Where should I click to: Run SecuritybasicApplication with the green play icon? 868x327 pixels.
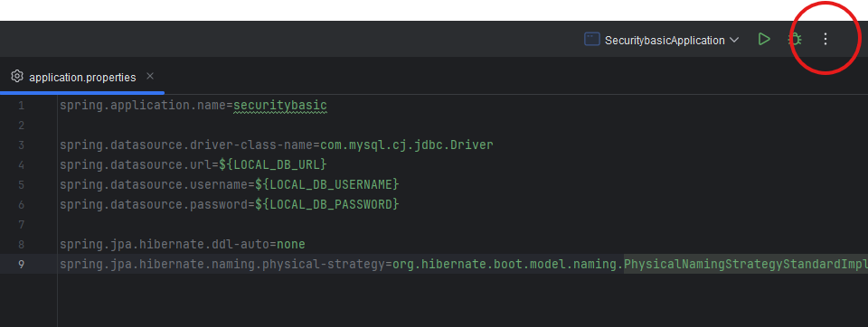[765, 39]
